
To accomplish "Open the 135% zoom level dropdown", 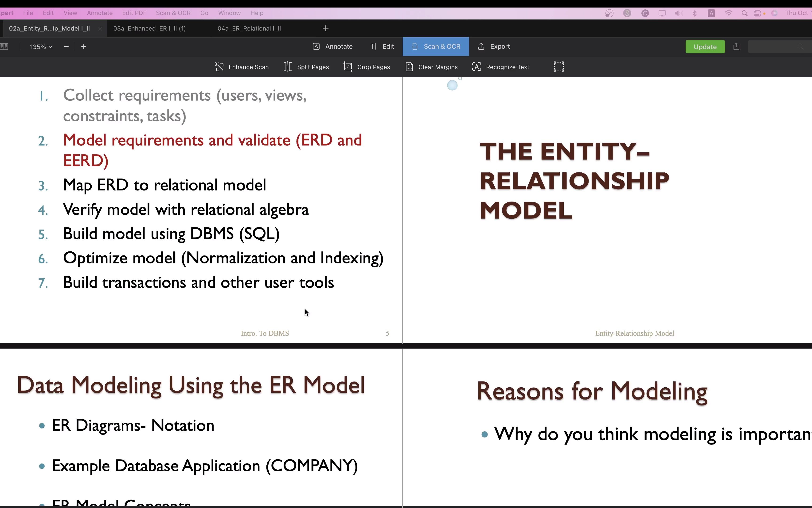I will coord(41,47).
